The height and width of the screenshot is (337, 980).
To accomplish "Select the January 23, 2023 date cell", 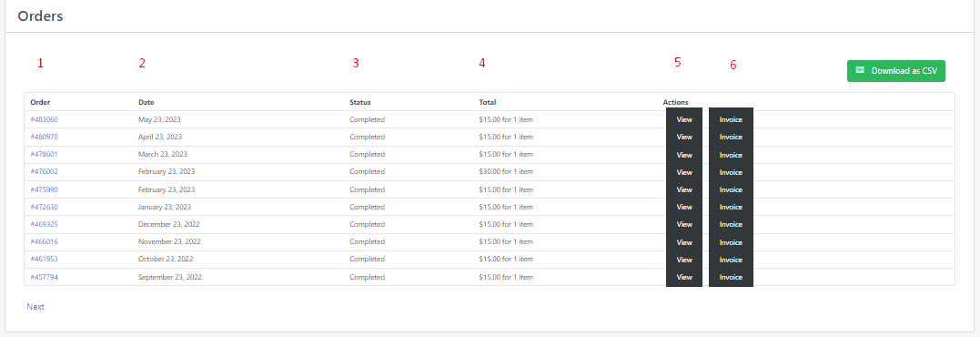I will click(x=165, y=207).
